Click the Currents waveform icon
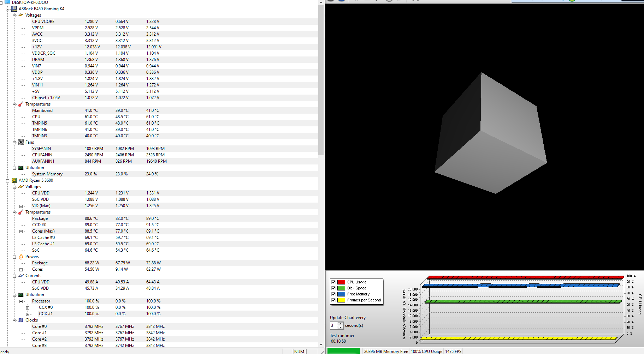The height and width of the screenshot is (354, 644). click(x=21, y=276)
